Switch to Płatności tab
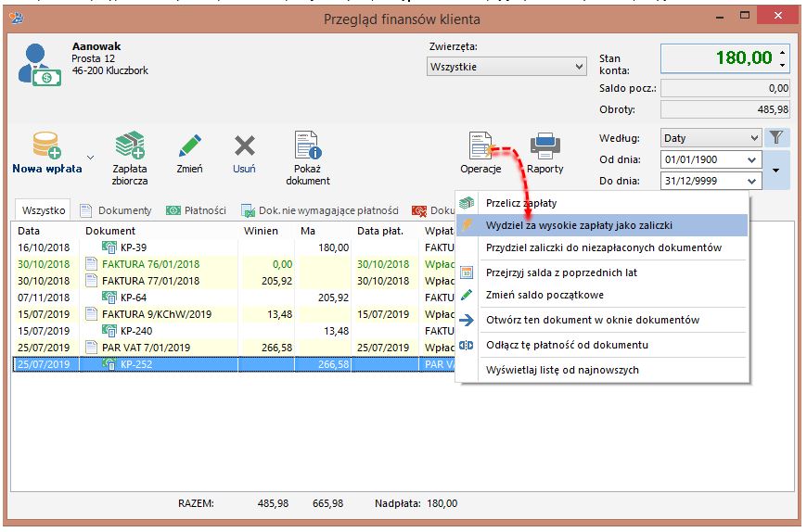Image resolution: width=807 pixels, height=532 pixels. click(x=196, y=210)
